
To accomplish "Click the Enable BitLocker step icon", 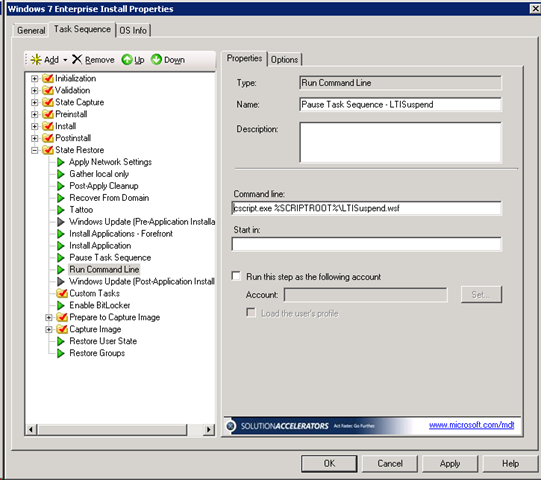I will [x=61, y=305].
